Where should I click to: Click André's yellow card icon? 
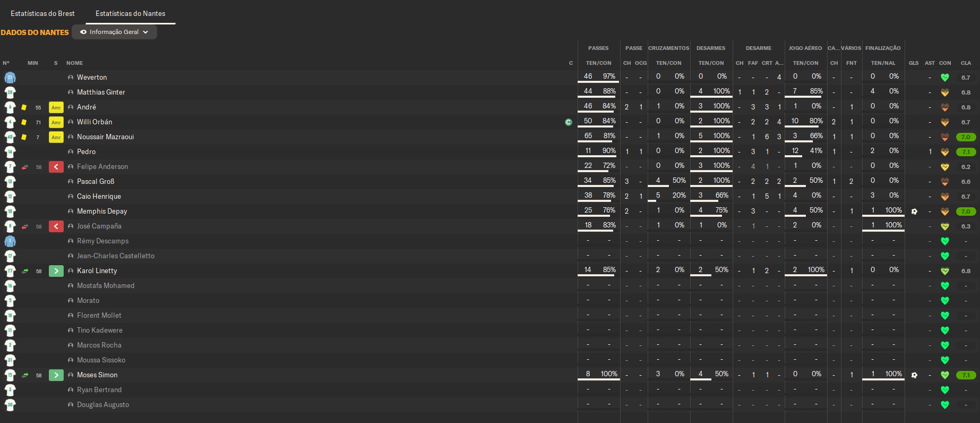pos(24,107)
